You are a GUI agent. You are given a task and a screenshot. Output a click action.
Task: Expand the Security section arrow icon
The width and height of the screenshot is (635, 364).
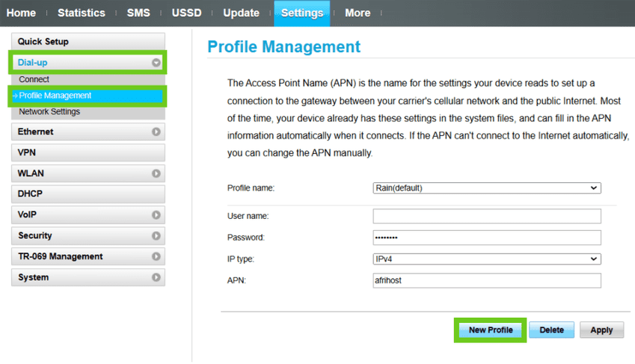coord(156,235)
